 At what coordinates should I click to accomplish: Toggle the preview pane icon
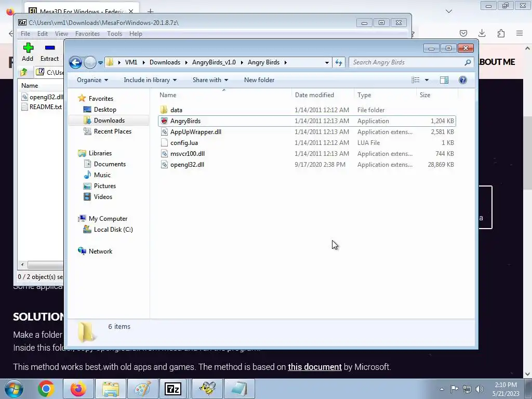click(x=444, y=80)
